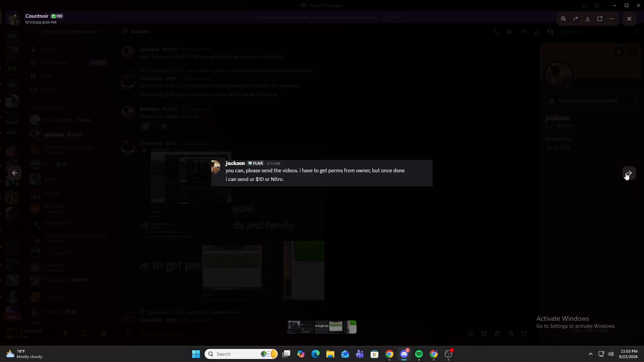
Task: Open image in browser icon
Action: point(600,19)
